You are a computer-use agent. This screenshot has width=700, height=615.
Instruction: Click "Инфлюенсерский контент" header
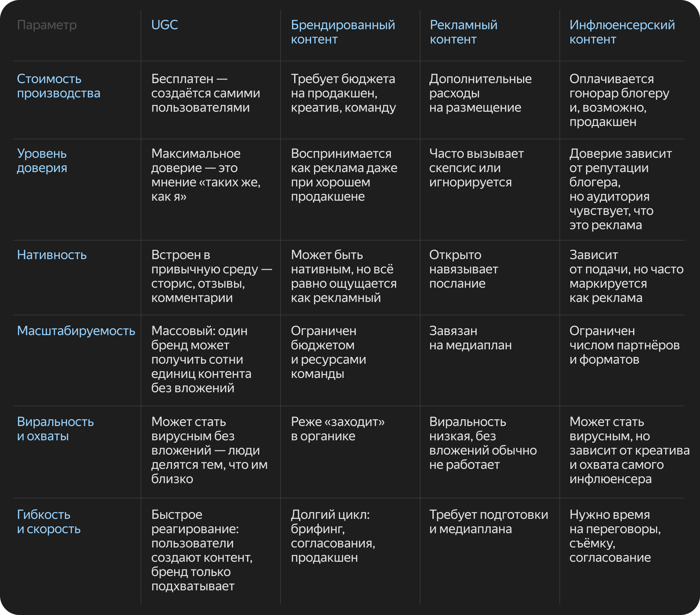coord(622,32)
